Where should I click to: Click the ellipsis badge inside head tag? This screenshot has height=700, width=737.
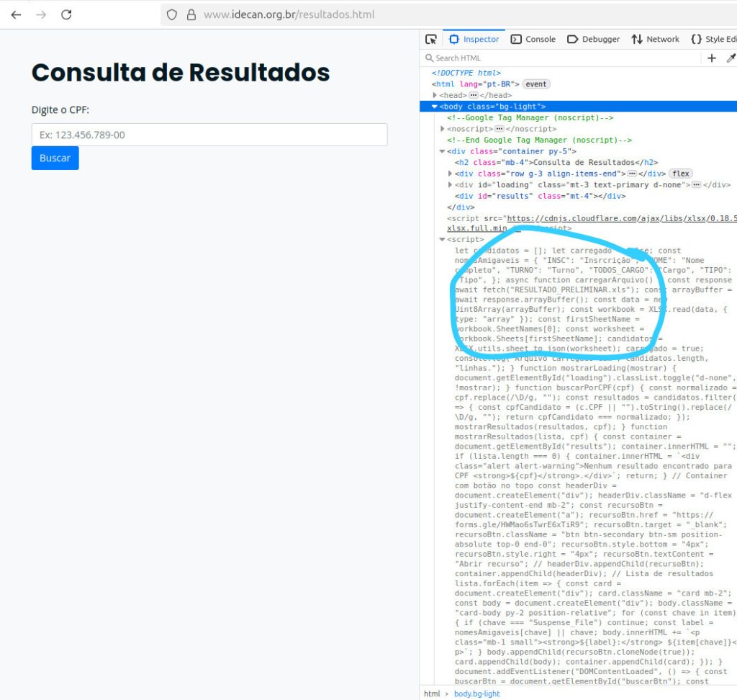(x=474, y=95)
